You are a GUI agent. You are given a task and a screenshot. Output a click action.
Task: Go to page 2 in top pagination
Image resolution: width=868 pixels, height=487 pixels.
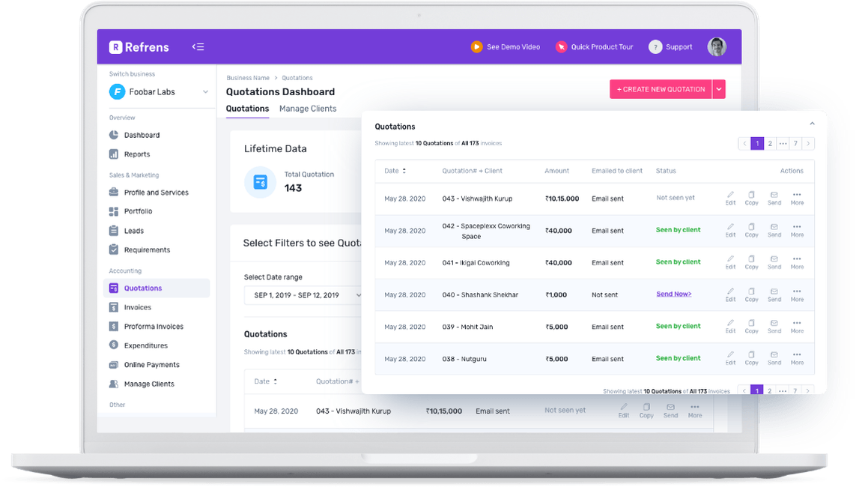[x=770, y=143]
